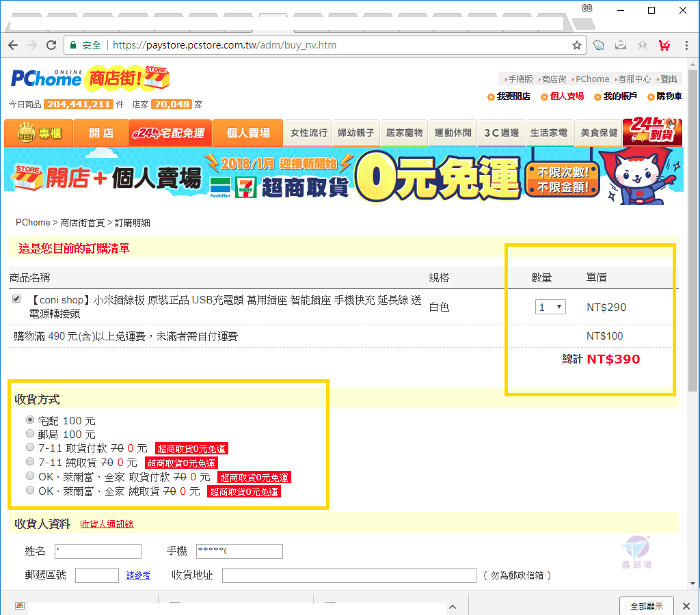This screenshot has height=615, width=700.
Task: Uncheck the coni shop product checkbox
Action: click(x=16, y=299)
